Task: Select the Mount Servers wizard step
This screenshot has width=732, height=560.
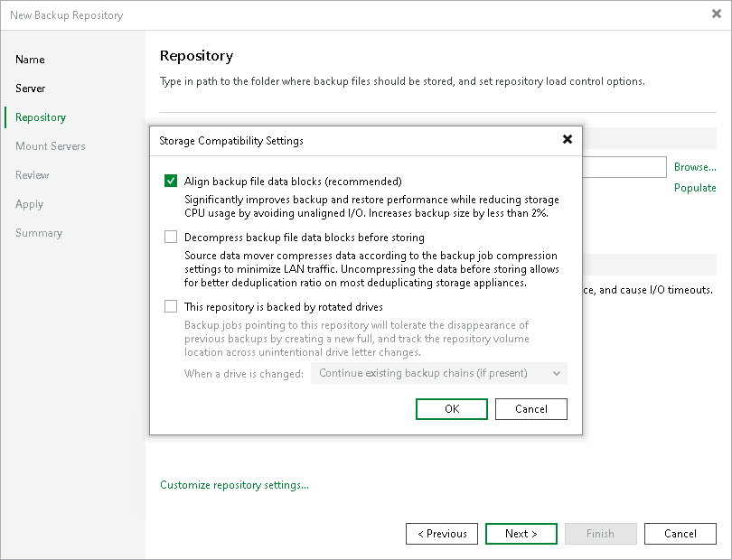Action: click(x=51, y=146)
